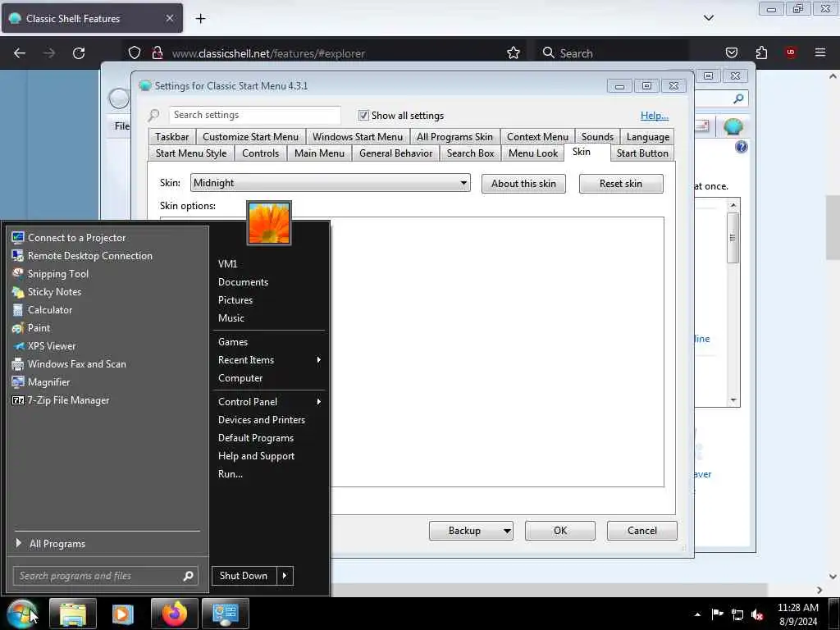Click background window list scrollbar thumb
The image size is (840, 630).
[733, 237]
